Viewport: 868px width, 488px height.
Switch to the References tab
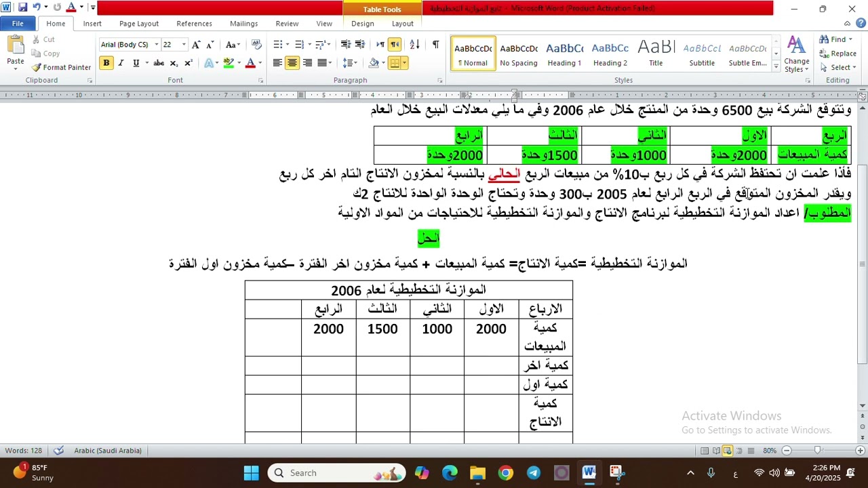[194, 23]
